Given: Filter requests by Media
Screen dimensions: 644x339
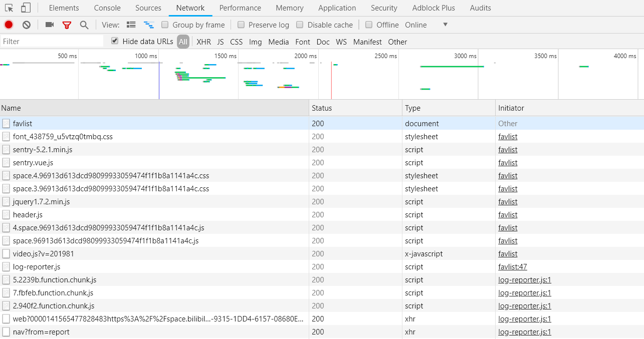Looking at the screenshot, I should (279, 42).
